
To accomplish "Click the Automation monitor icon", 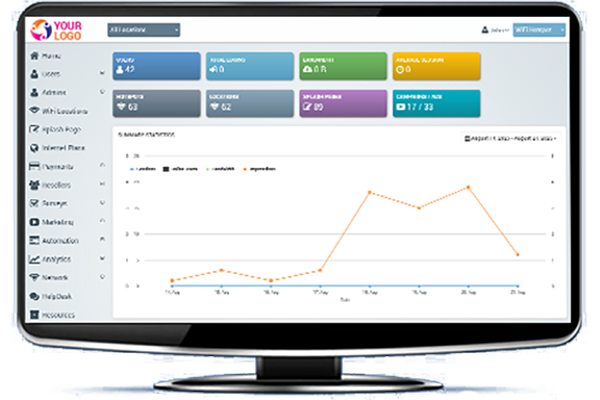I will click(x=35, y=240).
